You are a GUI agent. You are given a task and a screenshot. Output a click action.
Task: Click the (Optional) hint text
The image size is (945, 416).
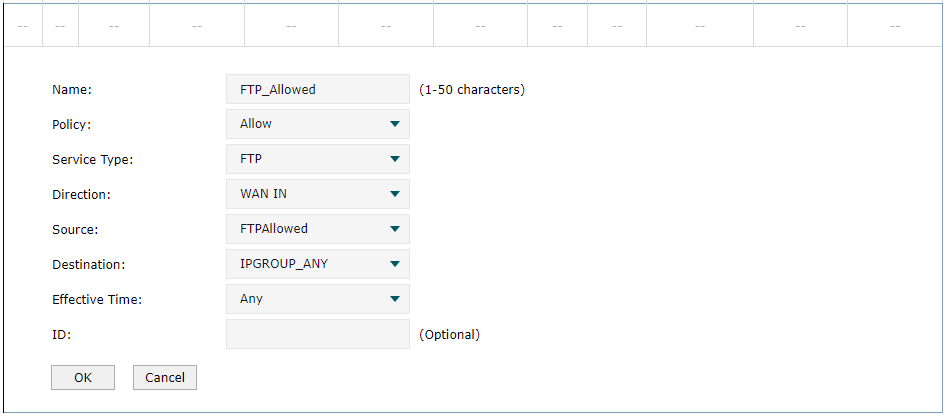450,334
